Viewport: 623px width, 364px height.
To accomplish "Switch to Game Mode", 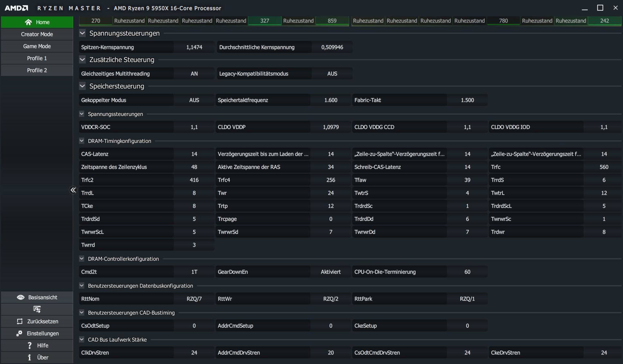I will [37, 46].
